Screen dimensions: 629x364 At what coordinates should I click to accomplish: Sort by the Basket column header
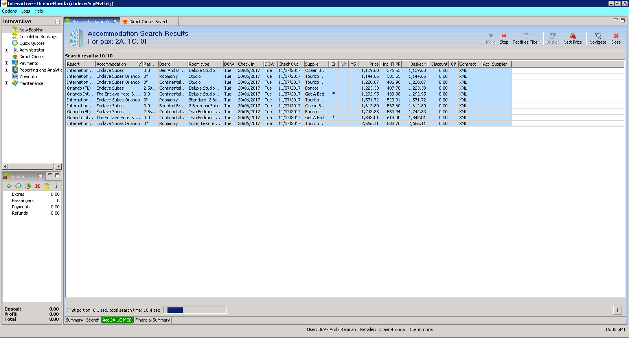point(414,64)
